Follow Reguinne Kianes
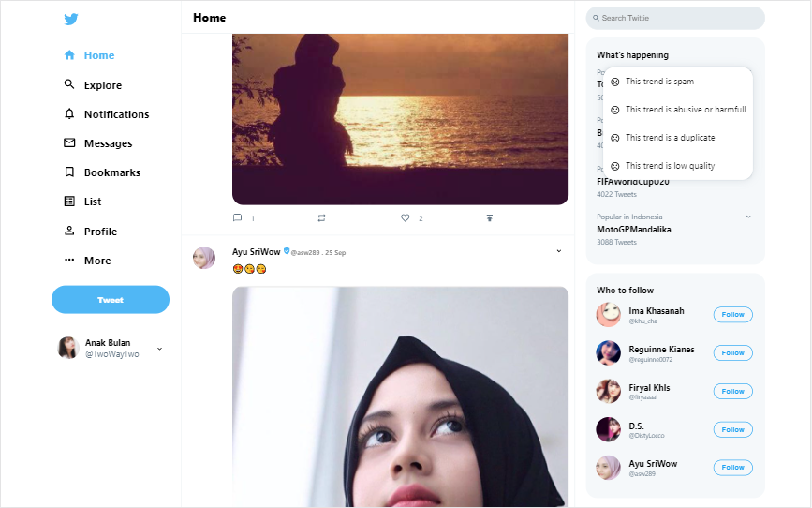Screen dimensions: 812x508 [732, 353]
